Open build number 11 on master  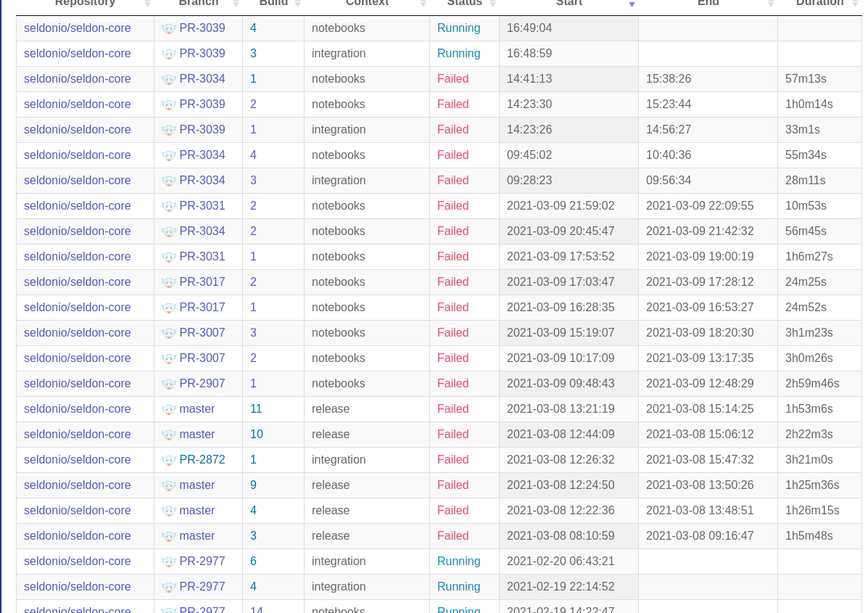coord(256,408)
